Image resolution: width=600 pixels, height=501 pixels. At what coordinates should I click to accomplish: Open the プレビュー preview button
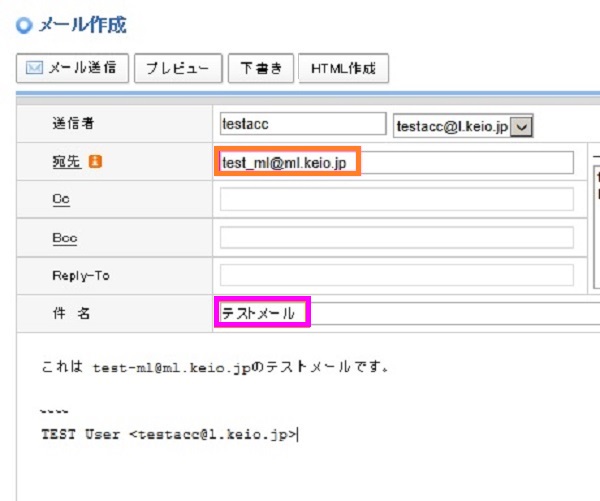coord(177,68)
